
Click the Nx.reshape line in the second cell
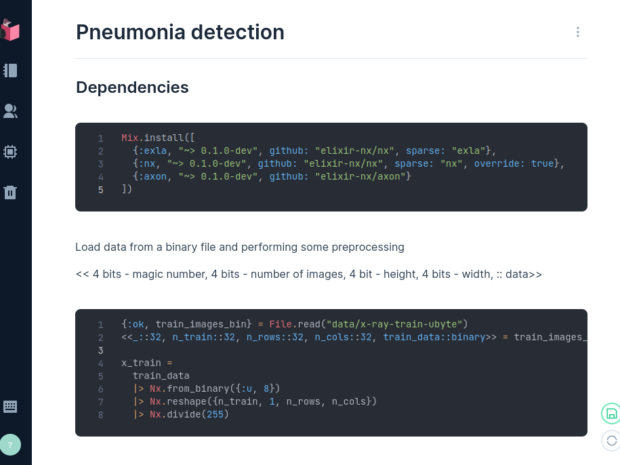(255, 401)
